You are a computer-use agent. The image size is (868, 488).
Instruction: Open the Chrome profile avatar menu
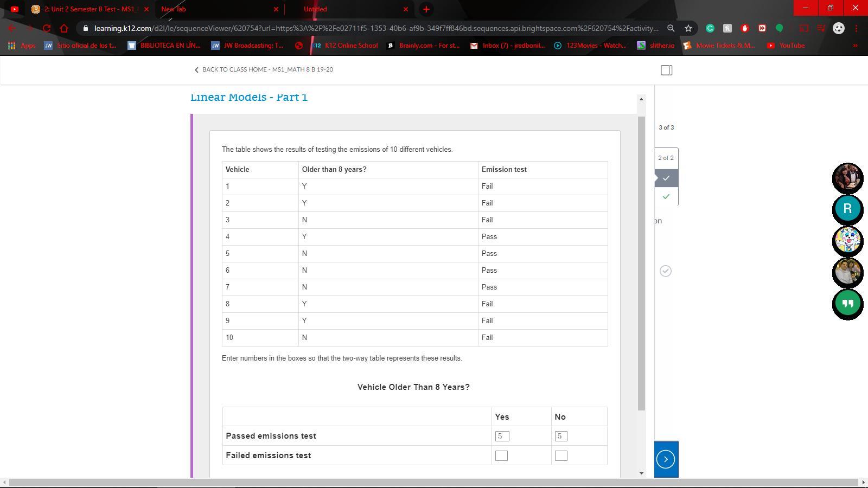point(839,28)
